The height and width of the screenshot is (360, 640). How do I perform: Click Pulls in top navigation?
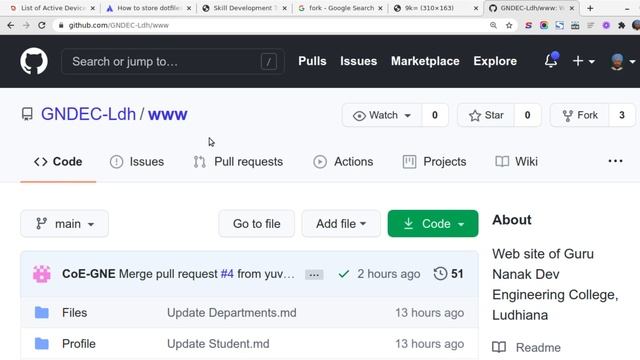[312, 61]
